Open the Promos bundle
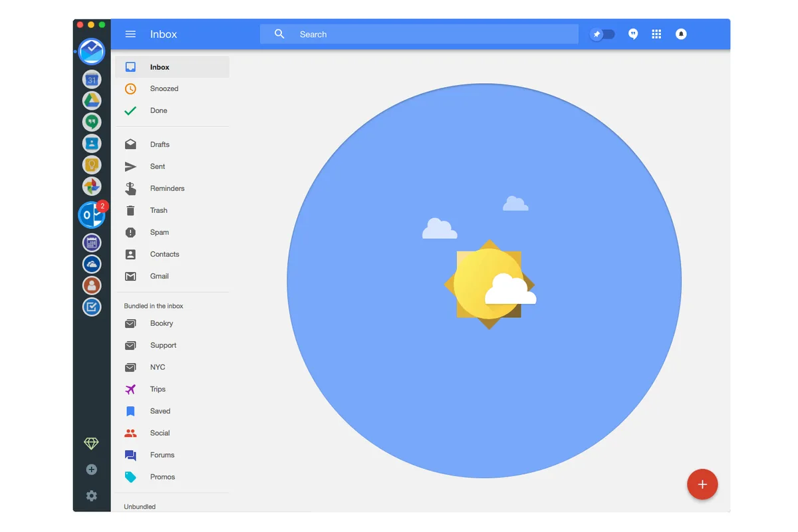The width and height of the screenshot is (798, 532). (162, 477)
